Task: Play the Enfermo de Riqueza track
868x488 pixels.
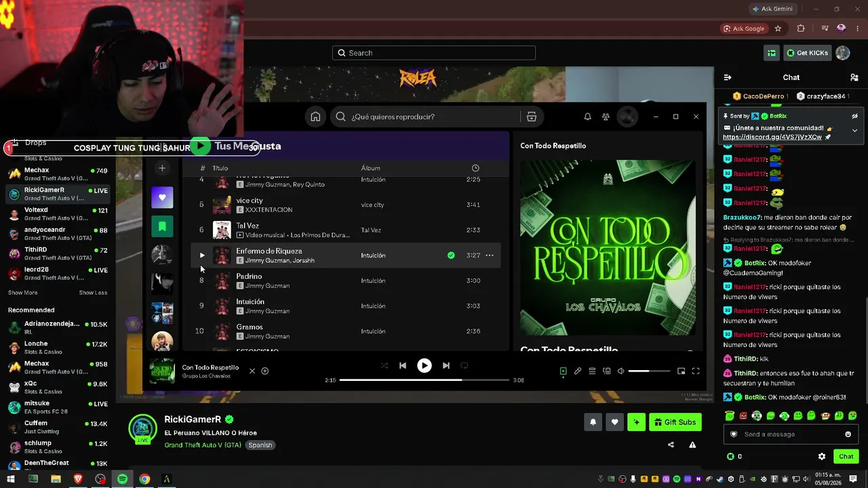Action: pyautogui.click(x=201, y=256)
